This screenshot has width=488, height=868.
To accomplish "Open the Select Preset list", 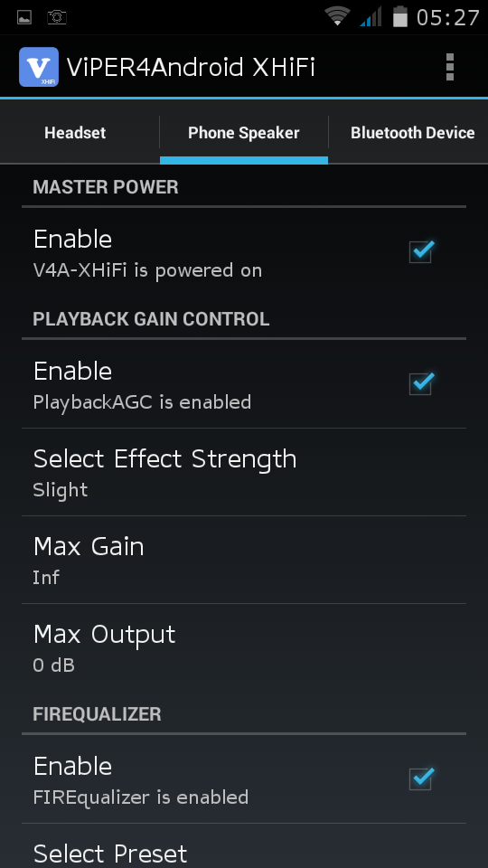I will (244, 846).
